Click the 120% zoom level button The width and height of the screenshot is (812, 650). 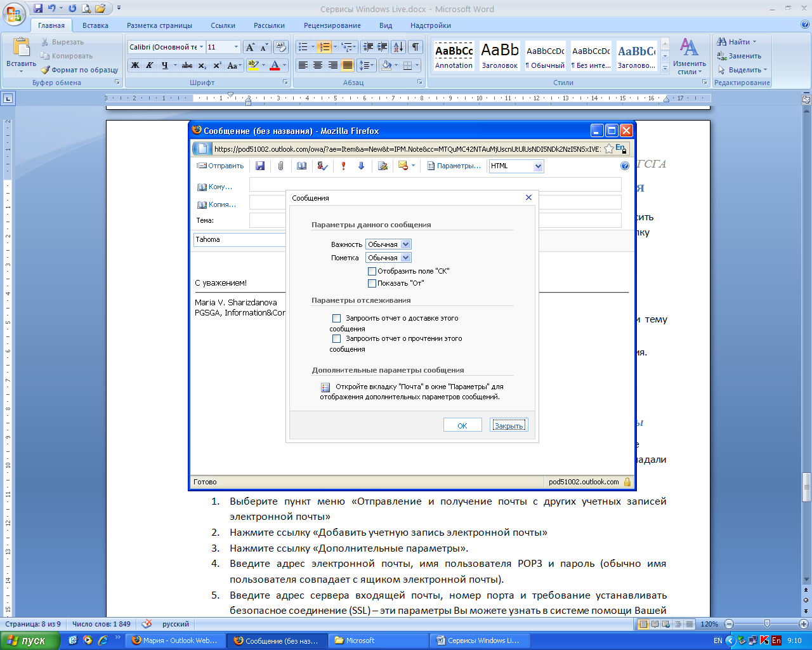pyautogui.click(x=709, y=624)
